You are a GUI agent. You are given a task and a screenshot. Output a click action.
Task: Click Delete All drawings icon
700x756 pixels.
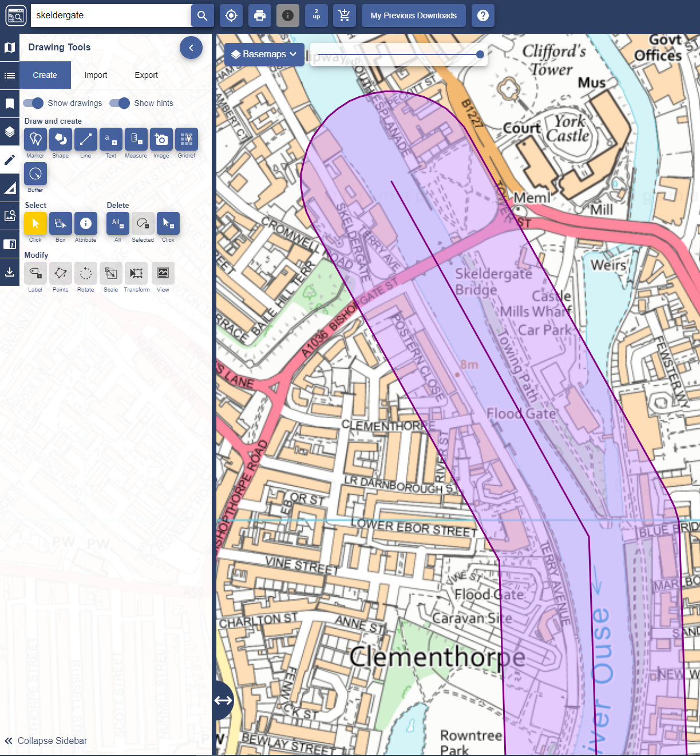tap(118, 223)
